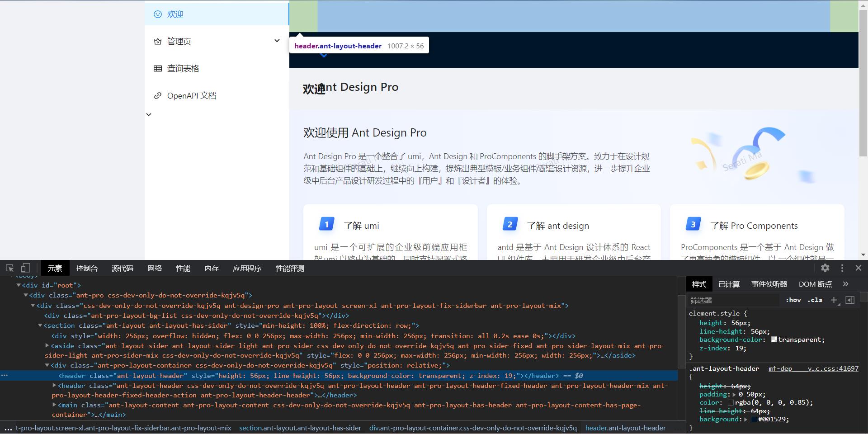Switch to the 网络 DevTools tab
The width and height of the screenshot is (868, 434).
tap(155, 268)
